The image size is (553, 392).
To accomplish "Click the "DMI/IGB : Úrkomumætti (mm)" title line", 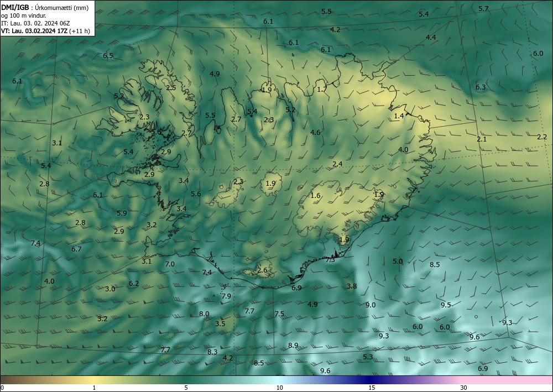I will click(x=45, y=8).
